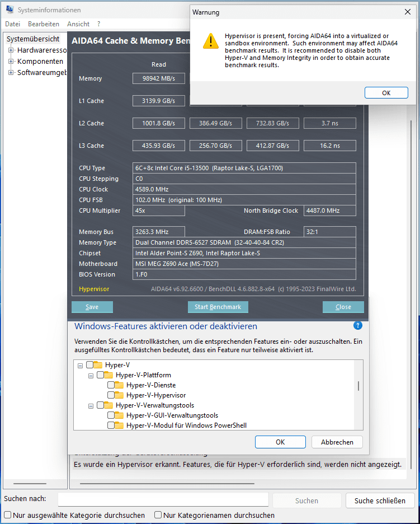Open the Bearbeiten menu
420x524 pixels.
click(44, 24)
